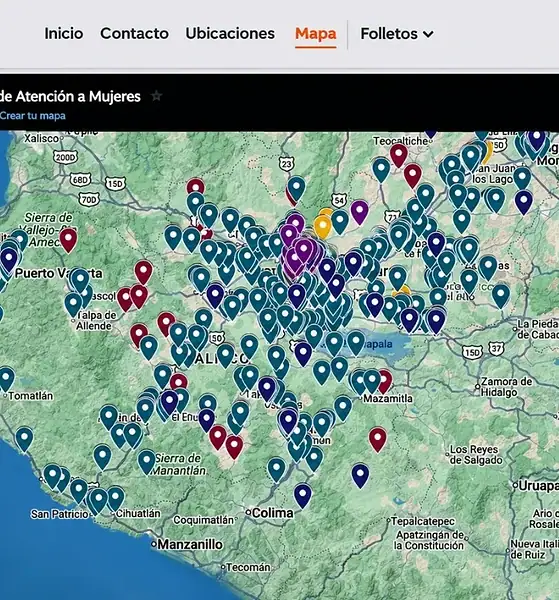Select lone teal pin northwest of La Piedad

(x=500, y=295)
